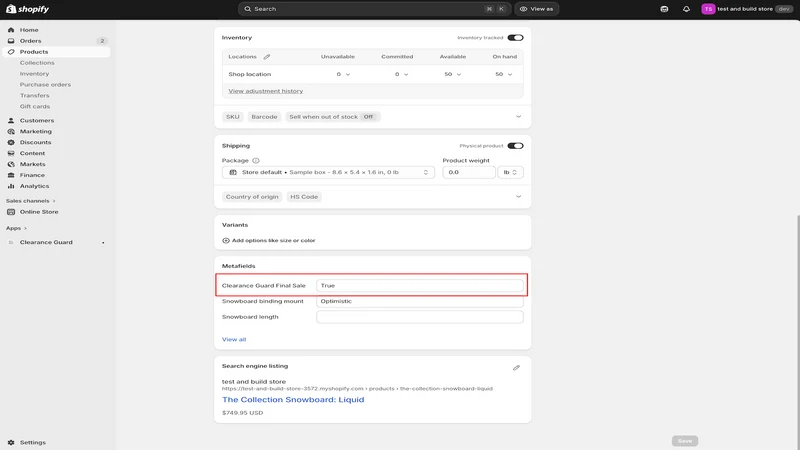This screenshot has width=800, height=450.
Task: Click Clearance Guard Final Sale field
Action: click(x=419, y=286)
